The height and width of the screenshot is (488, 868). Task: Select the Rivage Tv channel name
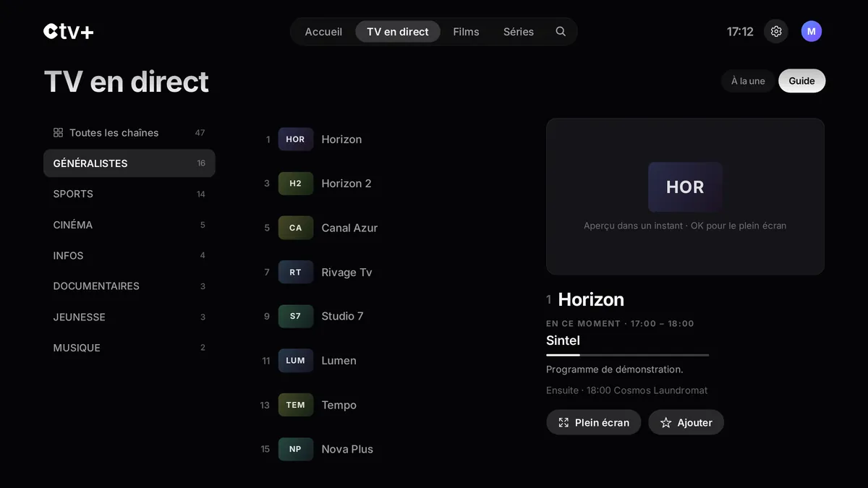coord(346,273)
